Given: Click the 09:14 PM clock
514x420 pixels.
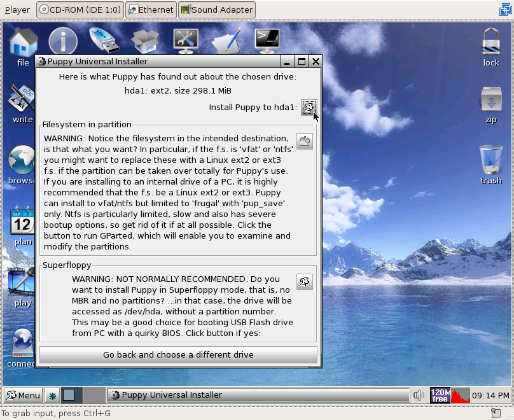Looking at the screenshot, I should tap(490, 396).
